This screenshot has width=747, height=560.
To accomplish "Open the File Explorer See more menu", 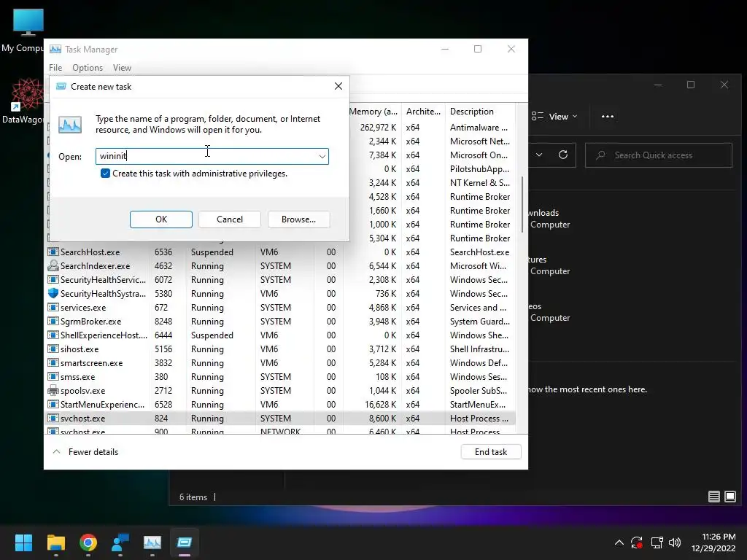I will [608, 116].
